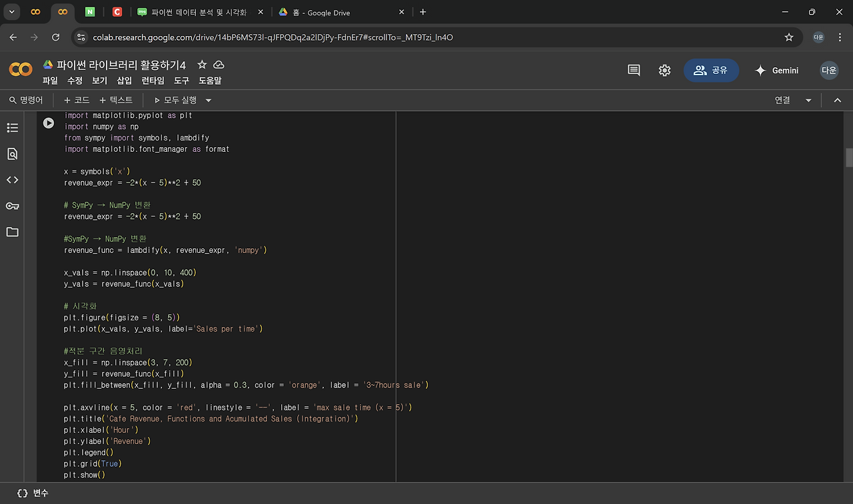Switch to the green N pinned tab
Image resolution: width=853 pixels, height=504 pixels.
point(90,12)
